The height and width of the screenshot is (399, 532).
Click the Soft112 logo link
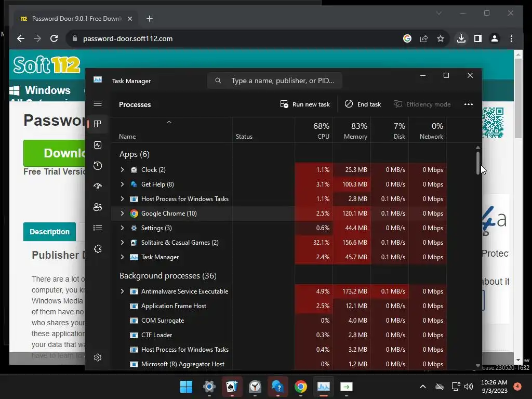point(47,65)
